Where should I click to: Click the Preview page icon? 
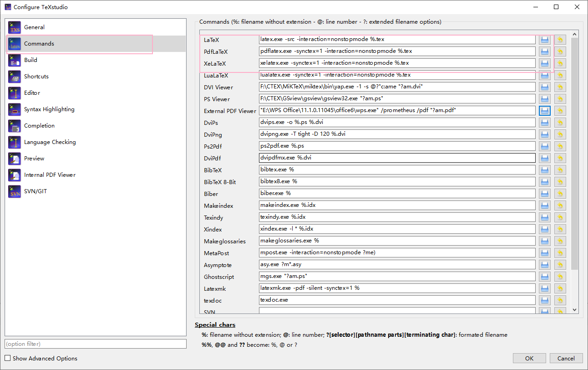pyautogui.click(x=15, y=159)
